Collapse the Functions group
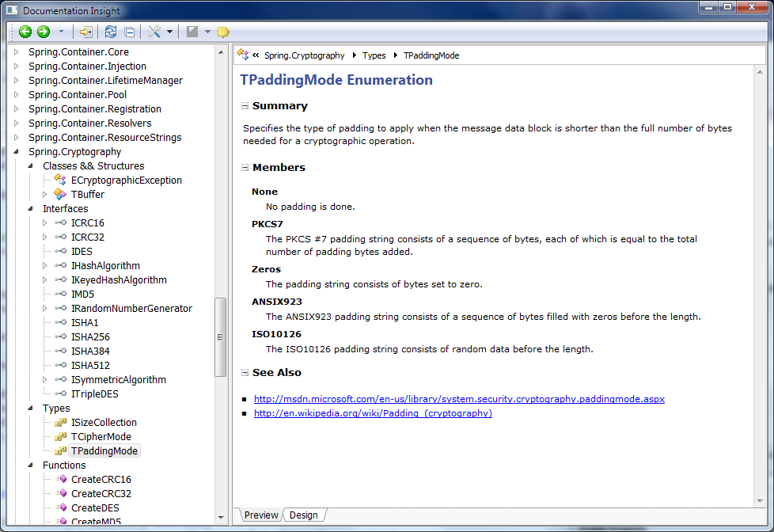This screenshot has height=532, width=774. (31, 465)
